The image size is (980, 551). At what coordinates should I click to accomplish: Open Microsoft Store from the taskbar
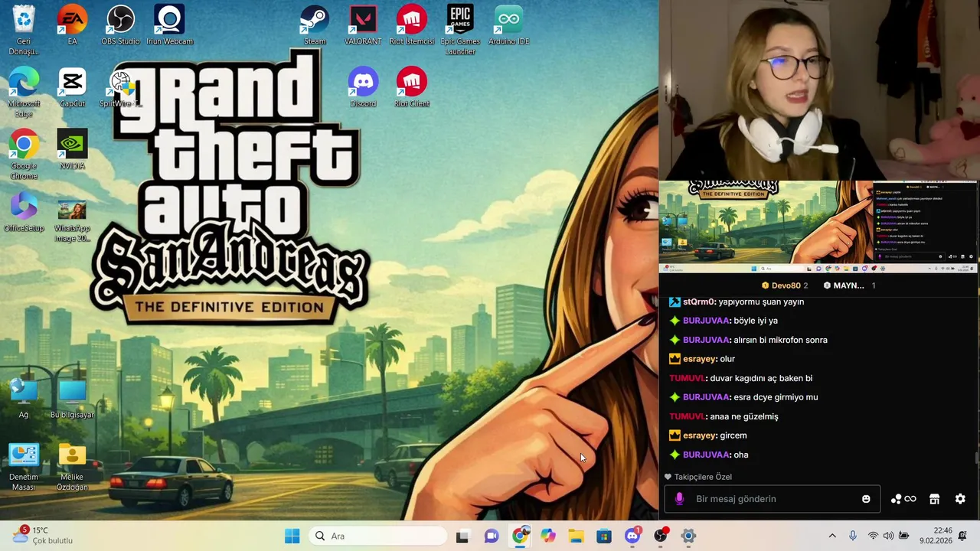tap(604, 536)
